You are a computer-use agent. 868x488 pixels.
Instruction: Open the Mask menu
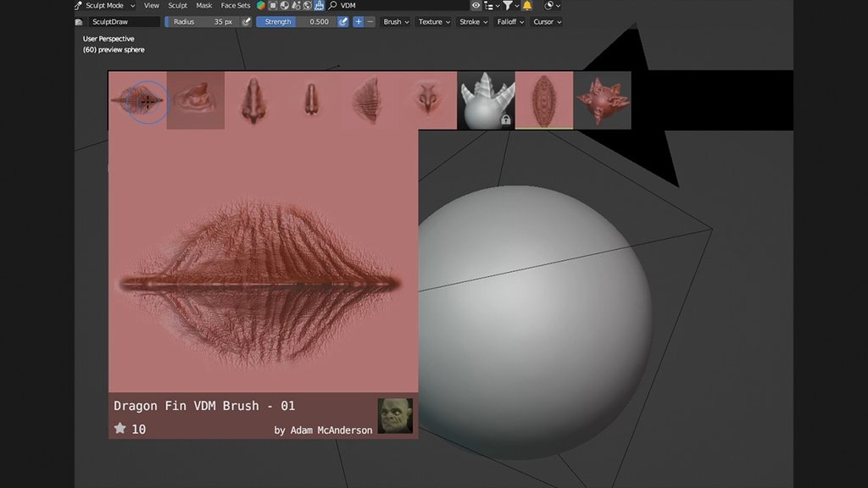coord(203,5)
